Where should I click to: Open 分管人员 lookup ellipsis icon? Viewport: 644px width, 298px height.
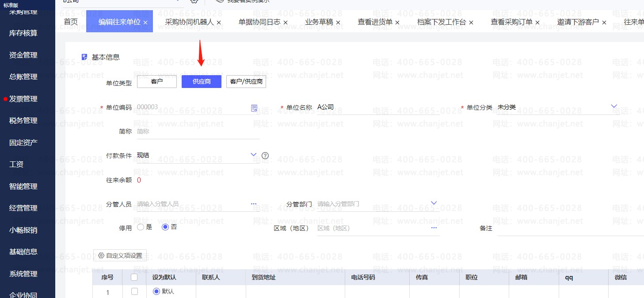pos(254,204)
